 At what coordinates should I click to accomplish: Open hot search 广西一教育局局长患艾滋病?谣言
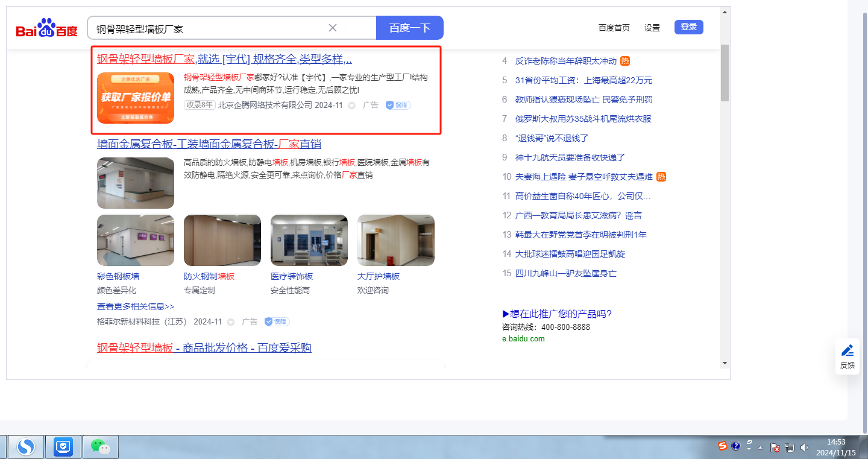tap(579, 215)
